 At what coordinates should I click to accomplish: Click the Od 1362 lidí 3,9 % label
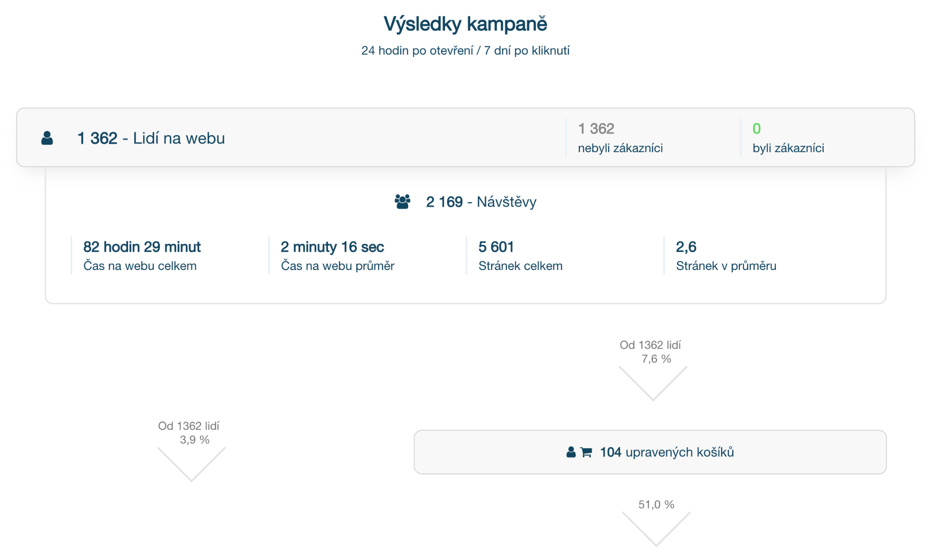pos(189,433)
